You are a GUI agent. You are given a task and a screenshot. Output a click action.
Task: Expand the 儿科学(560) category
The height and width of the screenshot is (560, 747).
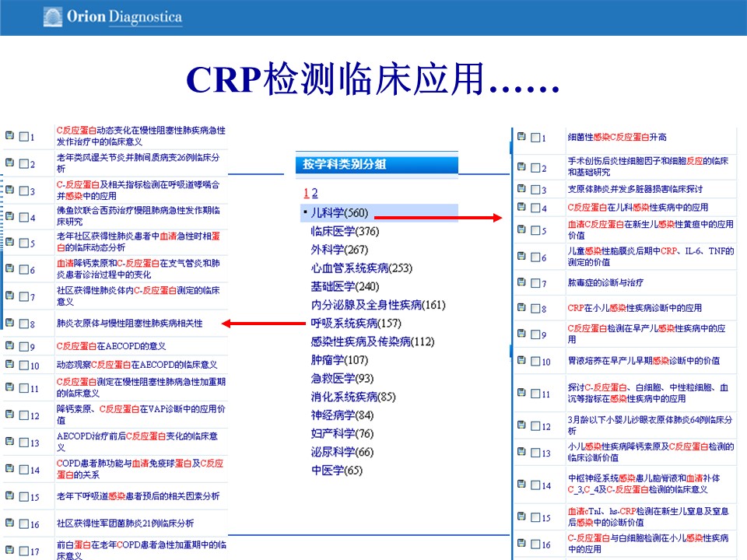click(x=338, y=213)
